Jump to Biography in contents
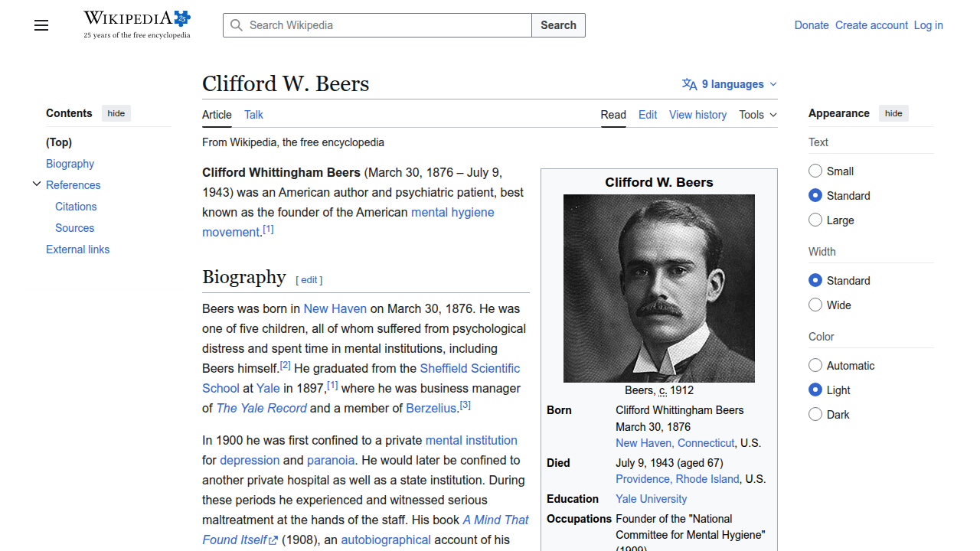The width and height of the screenshot is (980, 551). [70, 164]
